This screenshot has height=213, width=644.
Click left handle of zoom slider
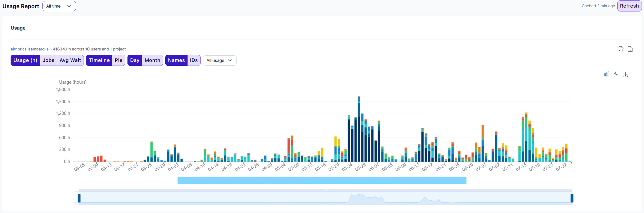(79, 198)
